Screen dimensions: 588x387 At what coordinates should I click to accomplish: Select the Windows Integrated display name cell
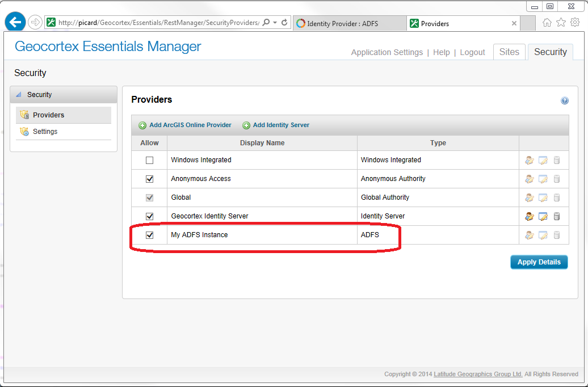[262, 160]
